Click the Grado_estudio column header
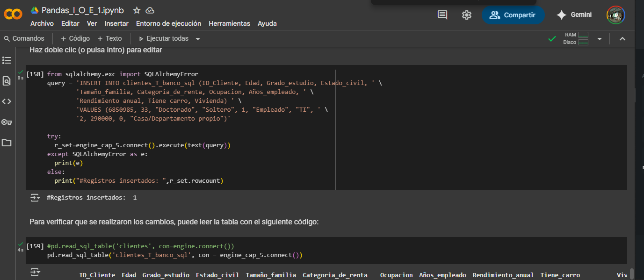Viewport: 644px width, 280px height. pyautogui.click(x=166, y=275)
